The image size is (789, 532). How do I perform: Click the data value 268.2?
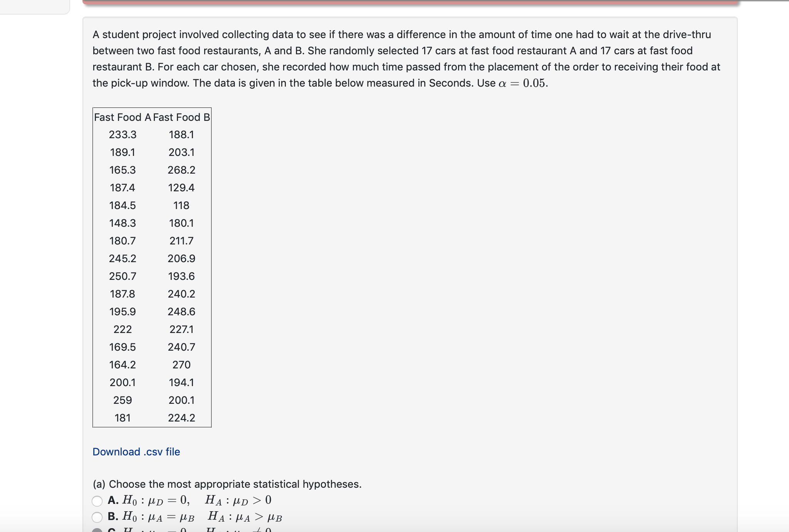(181, 170)
